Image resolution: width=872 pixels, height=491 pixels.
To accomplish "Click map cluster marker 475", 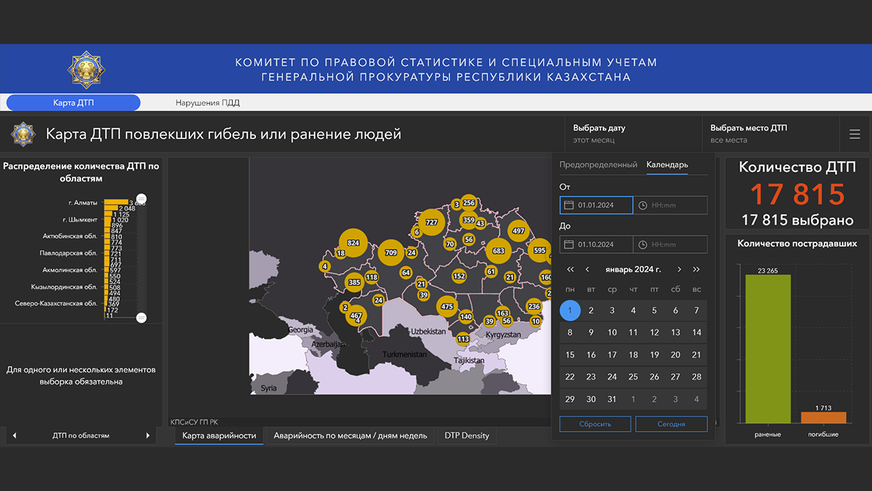I will click(447, 306).
